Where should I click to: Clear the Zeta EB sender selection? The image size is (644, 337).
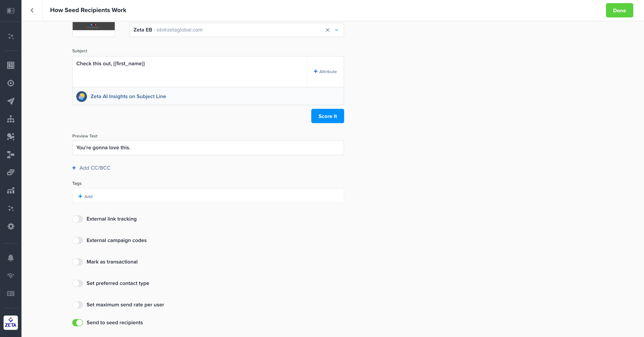328,30
